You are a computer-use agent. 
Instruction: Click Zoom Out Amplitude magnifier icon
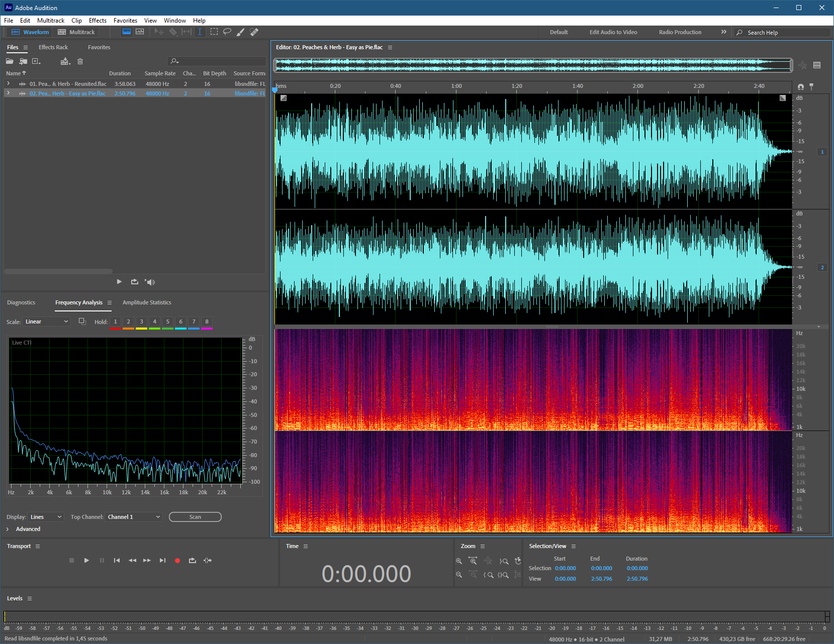[x=458, y=575]
